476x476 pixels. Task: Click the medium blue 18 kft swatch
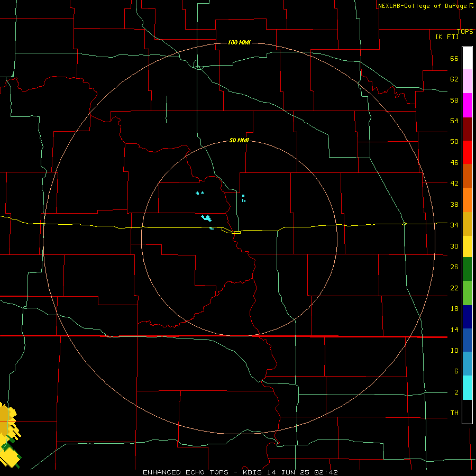467,340
